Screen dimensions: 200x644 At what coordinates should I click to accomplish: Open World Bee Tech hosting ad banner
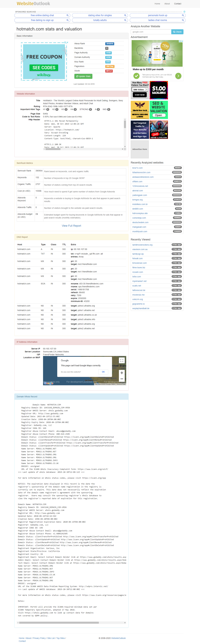tap(140, 110)
